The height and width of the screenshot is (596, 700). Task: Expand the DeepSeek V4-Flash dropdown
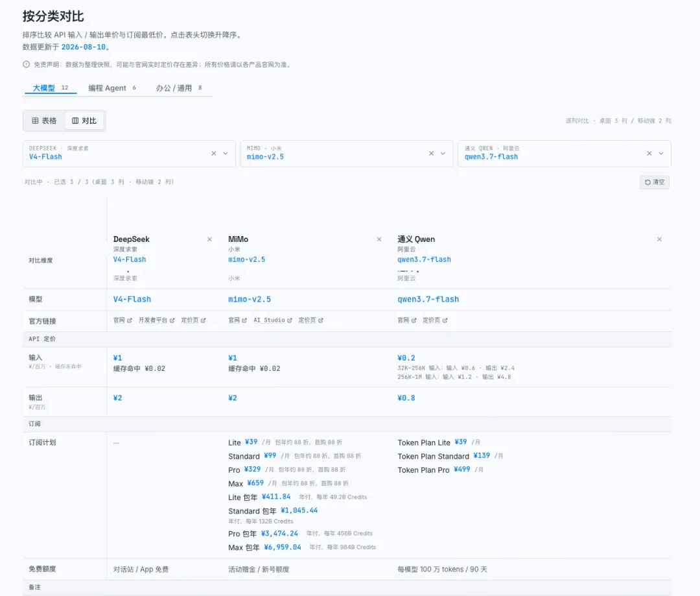pos(226,153)
